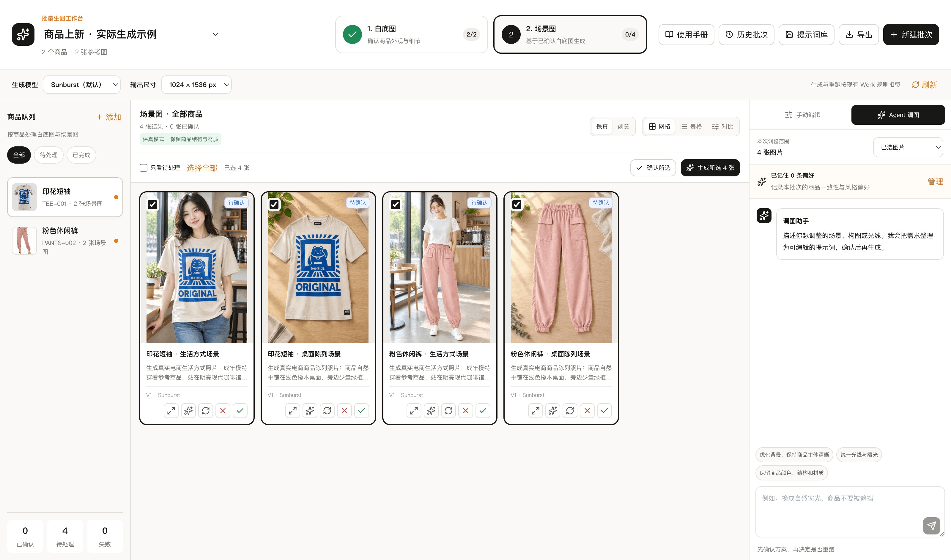Expand the 粉色休闲裤·生活方式场景 image fullscreen
Viewport: 951px width, 560px height.
414,411
